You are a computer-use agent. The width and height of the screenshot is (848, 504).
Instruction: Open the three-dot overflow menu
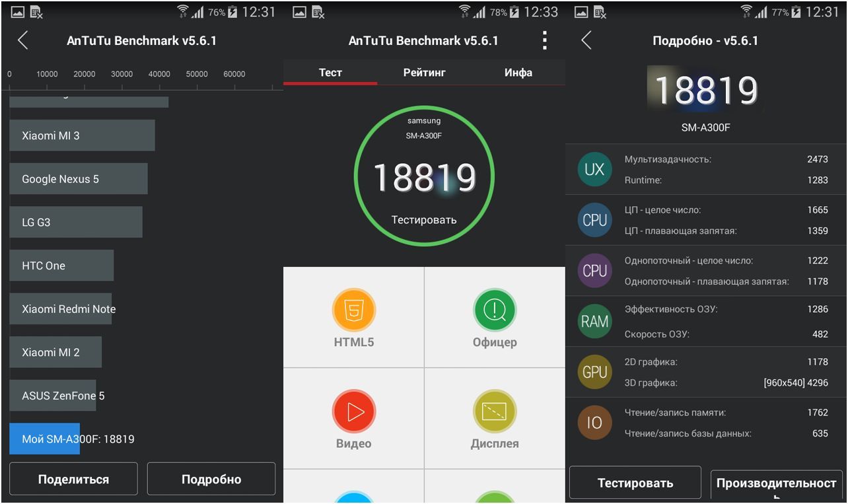pos(544,40)
